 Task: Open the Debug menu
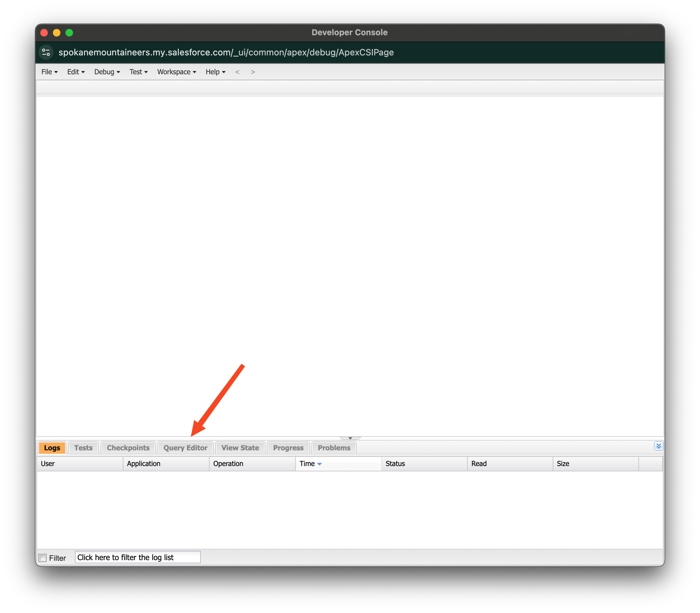pos(107,72)
